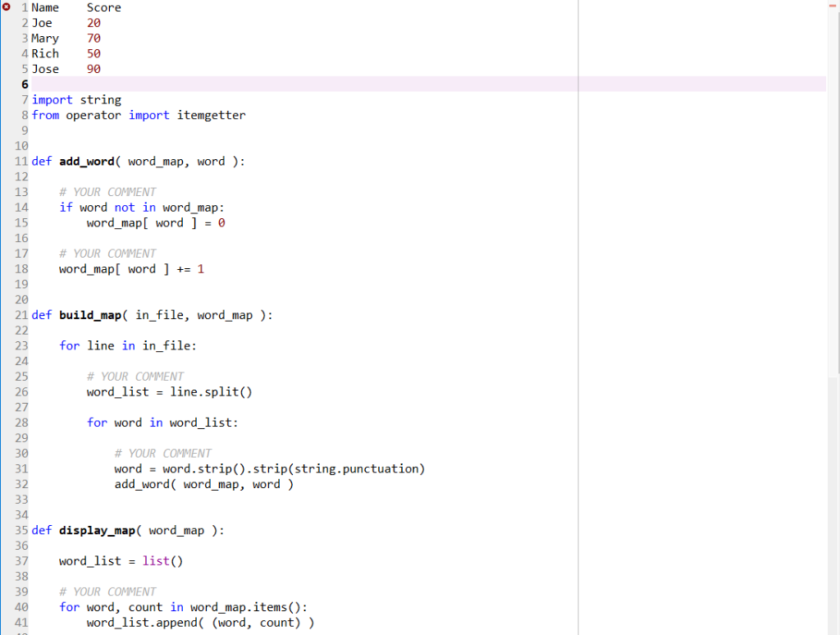Screen dimensions: 840x635
Task: Click the red error marker on line 1
Action: (x=7, y=7)
